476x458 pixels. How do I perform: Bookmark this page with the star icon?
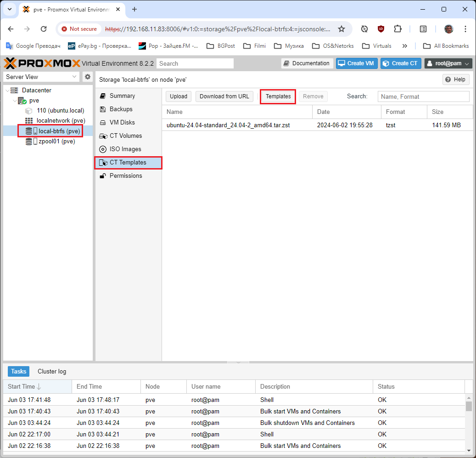(x=342, y=29)
